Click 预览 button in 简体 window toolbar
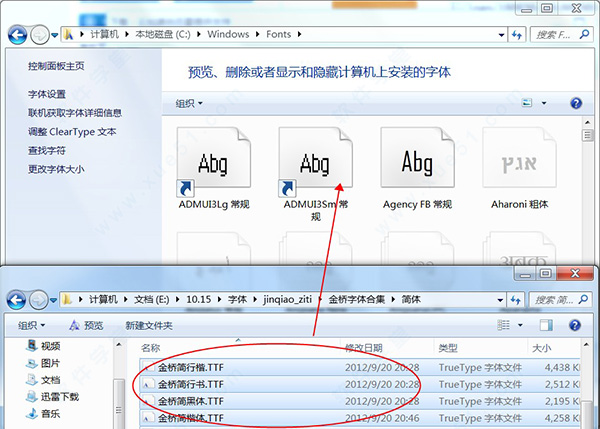This screenshot has width=600, height=429. click(86, 326)
